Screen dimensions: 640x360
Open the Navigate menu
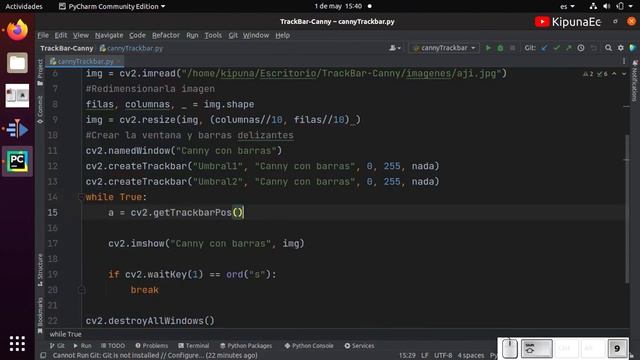tap(109, 35)
